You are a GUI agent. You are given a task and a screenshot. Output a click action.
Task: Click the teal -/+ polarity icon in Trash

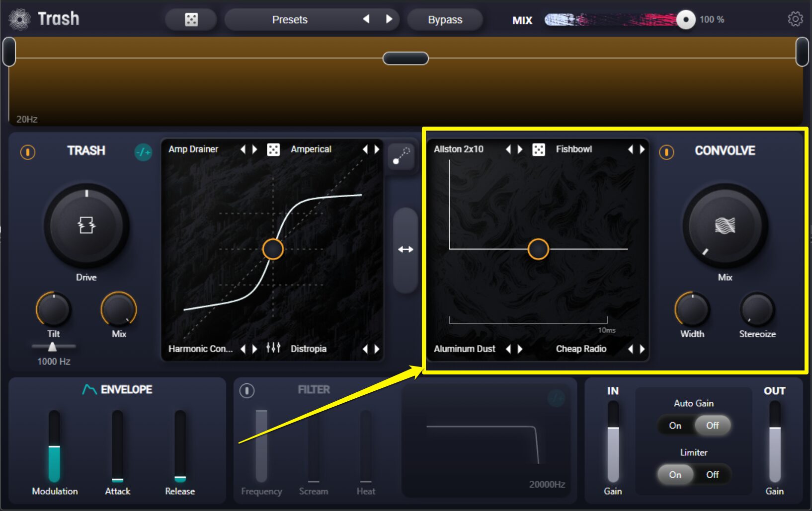click(x=143, y=152)
